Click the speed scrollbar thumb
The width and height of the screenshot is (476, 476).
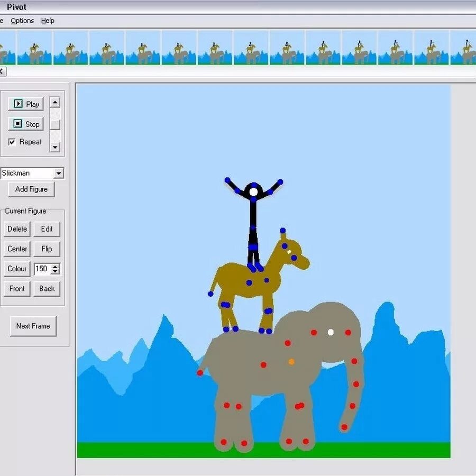point(54,124)
